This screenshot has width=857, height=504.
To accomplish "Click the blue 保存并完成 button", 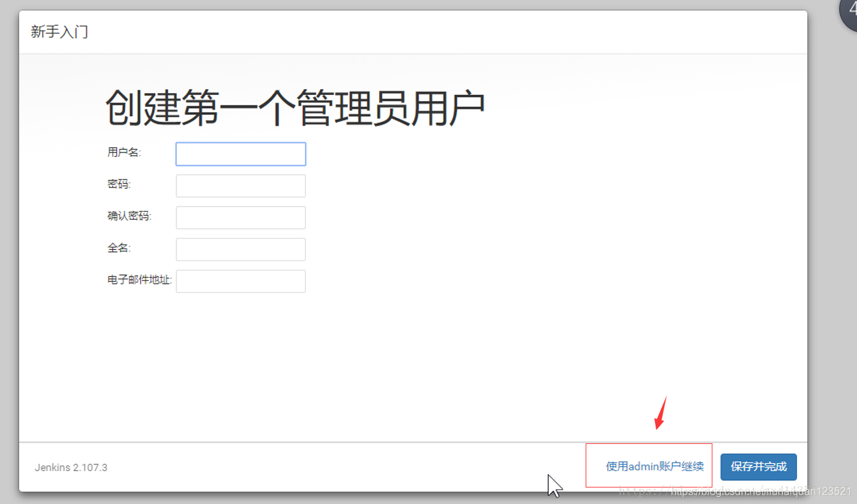I will click(758, 466).
